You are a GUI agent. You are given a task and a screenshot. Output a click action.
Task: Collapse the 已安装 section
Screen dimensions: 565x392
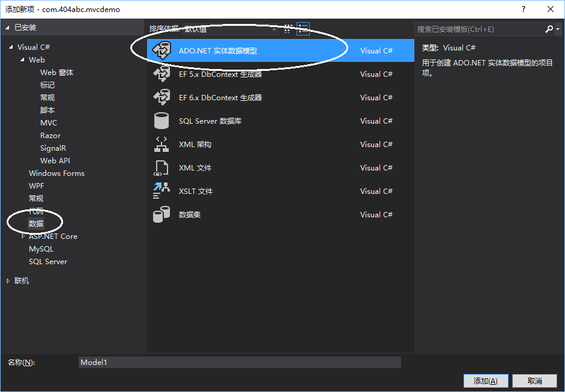coord(7,28)
